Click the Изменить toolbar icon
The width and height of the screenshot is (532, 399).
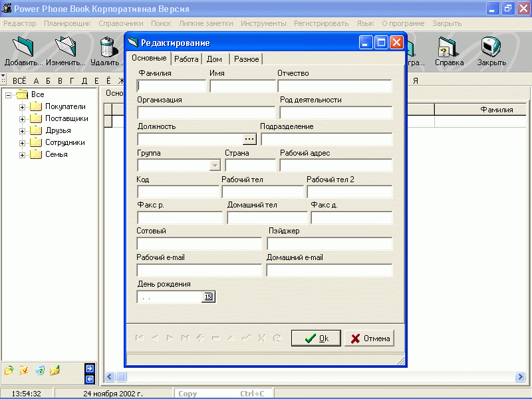(x=65, y=47)
